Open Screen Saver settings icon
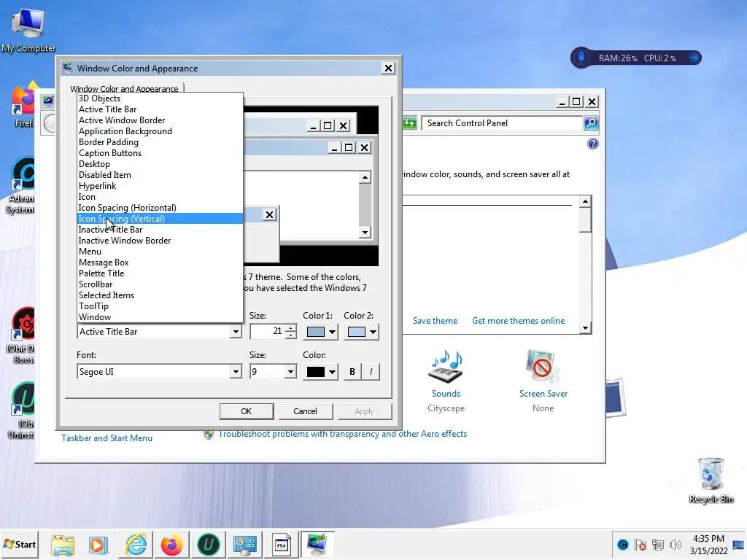747x560 pixels. coord(543,367)
